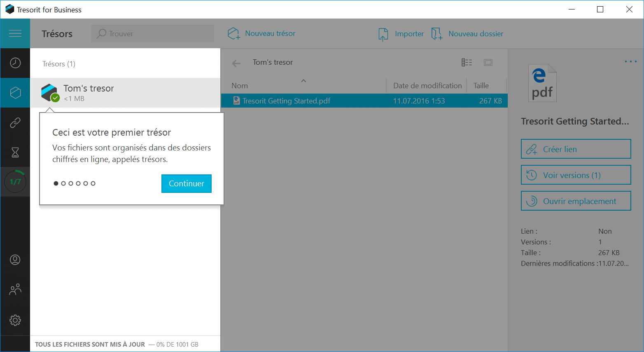Screen dimensions: 644x352
Task: Select Tresorit Getting Started.pdf row
Action: [364, 101]
